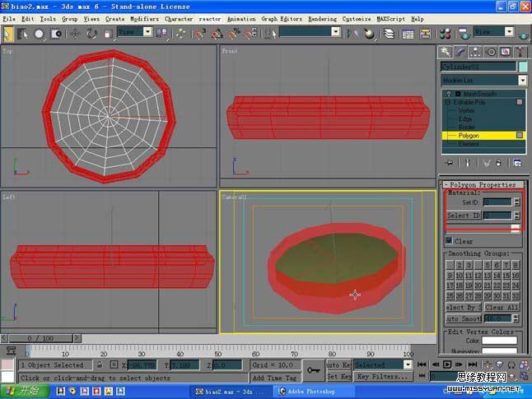Open the Modifiers menu

[145, 19]
